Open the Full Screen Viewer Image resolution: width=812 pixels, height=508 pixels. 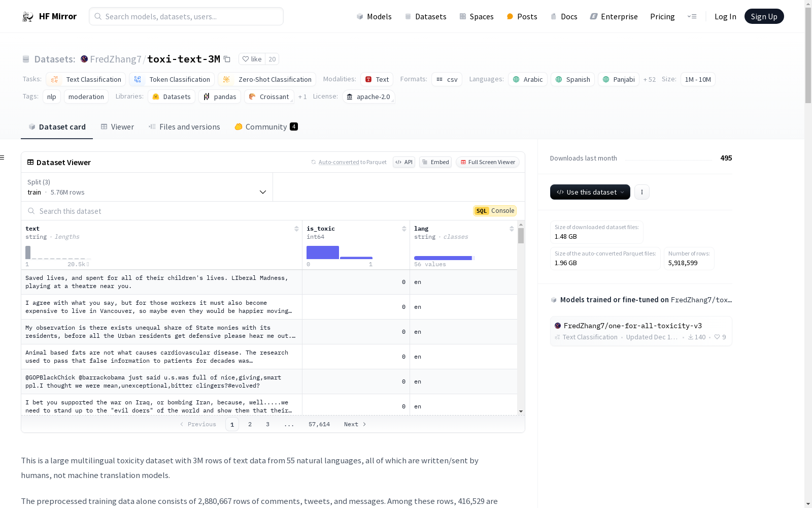click(487, 162)
